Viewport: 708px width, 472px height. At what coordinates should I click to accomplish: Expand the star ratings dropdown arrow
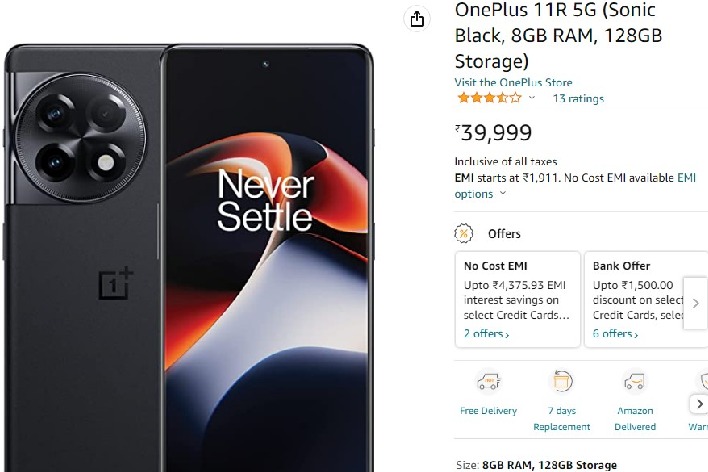pos(532,98)
